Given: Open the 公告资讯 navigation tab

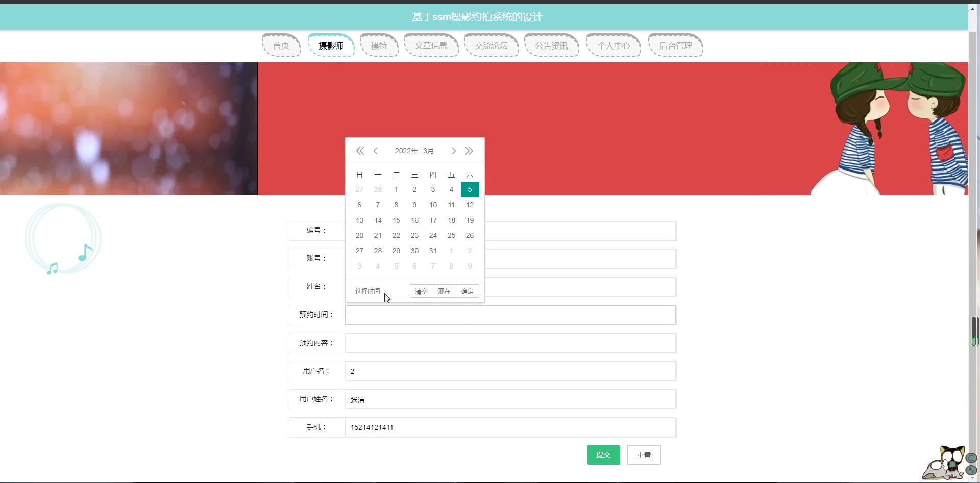Looking at the screenshot, I should click(551, 45).
